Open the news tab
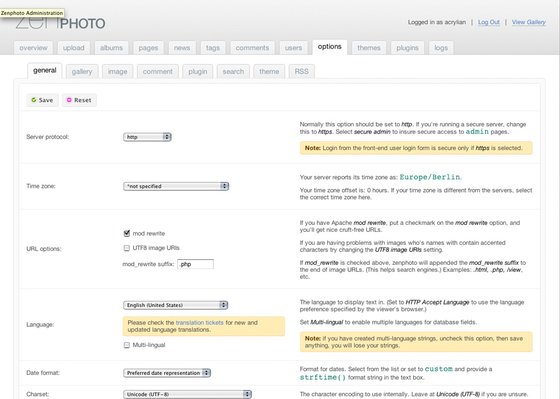Viewport: 560px width, 399px height. tap(182, 48)
